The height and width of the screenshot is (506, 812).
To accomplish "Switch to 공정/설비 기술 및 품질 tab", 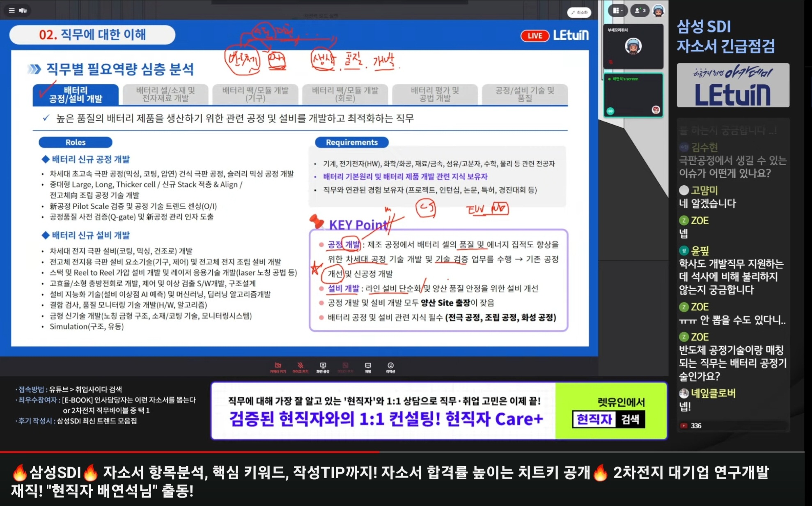I will pyautogui.click(x=525, y=94).
